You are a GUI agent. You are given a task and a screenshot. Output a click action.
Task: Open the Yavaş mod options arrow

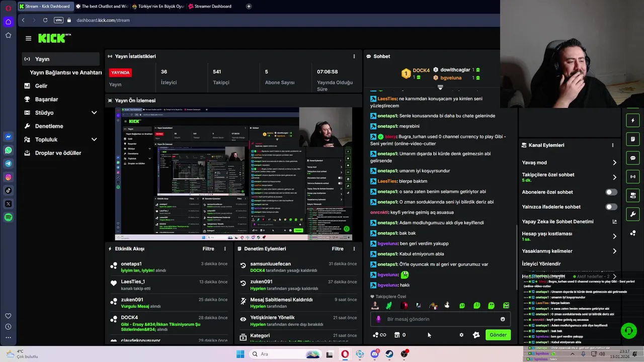coord(614,162)
